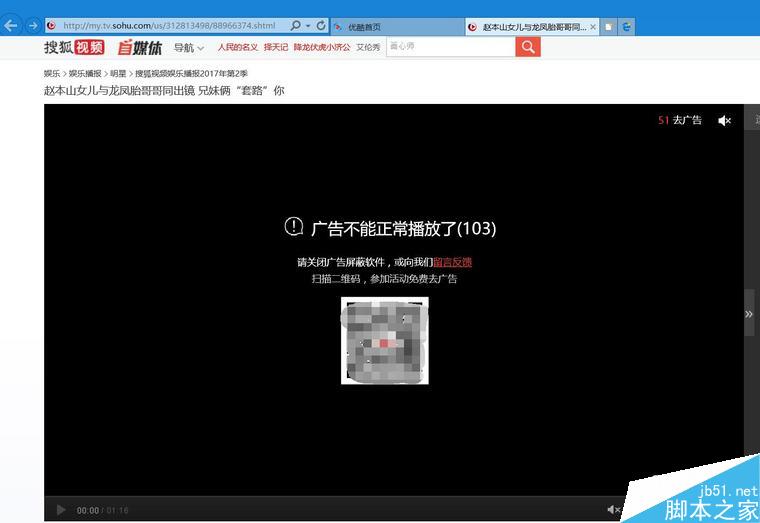760x523 pixels.
Task: Open 搜狐视频娱乐播报2017年第2季 breadcrumb
Action: pyautogui.click(x=191, y=73)
